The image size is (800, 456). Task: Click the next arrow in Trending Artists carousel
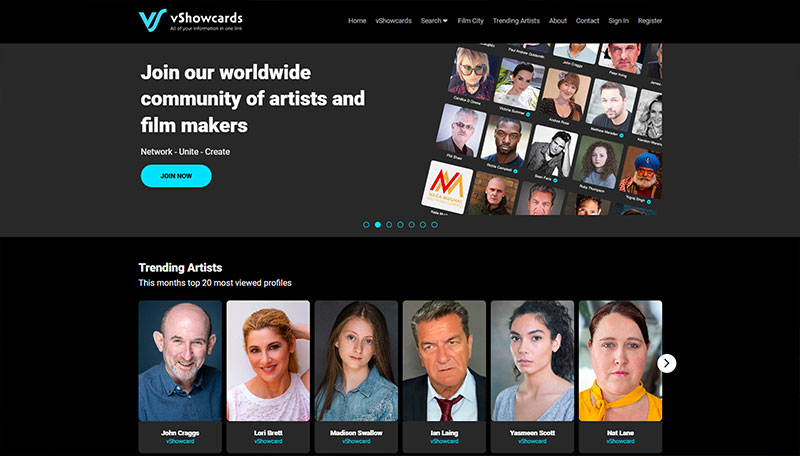pyautogui.click(x=667, y=363)
